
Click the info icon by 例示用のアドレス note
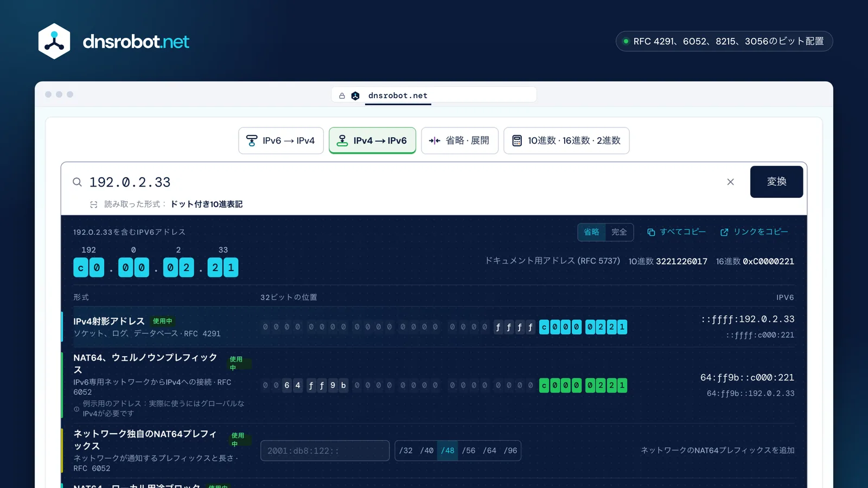[76, 409]
